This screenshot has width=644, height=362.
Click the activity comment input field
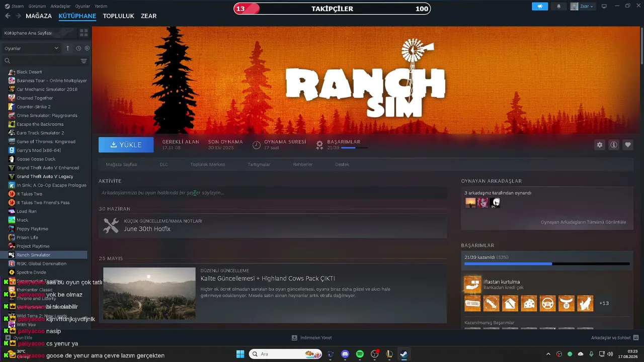click(x=273, y=193)
